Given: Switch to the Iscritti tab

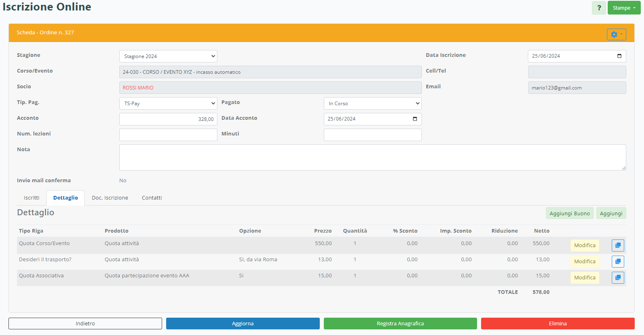Looking at the screenshot, I should pyautogui.click(x=31, y=198).
